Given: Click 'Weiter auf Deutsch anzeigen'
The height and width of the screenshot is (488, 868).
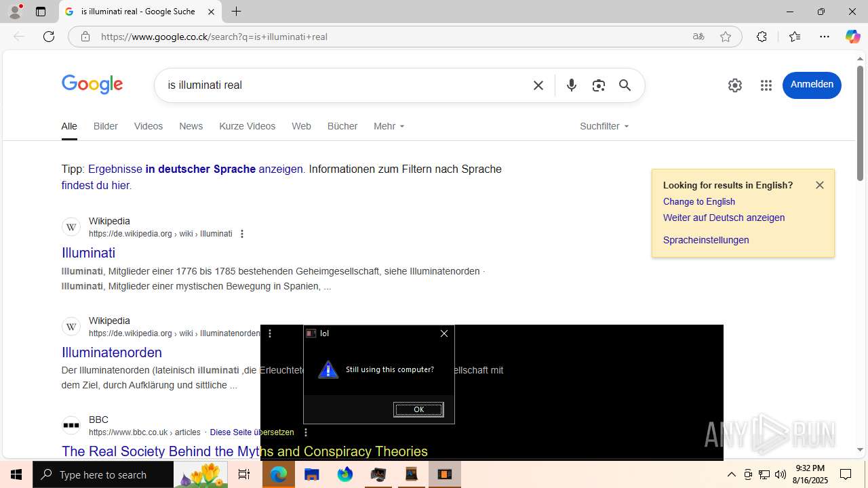Looking at the screenshot, I should pos(724,218).
